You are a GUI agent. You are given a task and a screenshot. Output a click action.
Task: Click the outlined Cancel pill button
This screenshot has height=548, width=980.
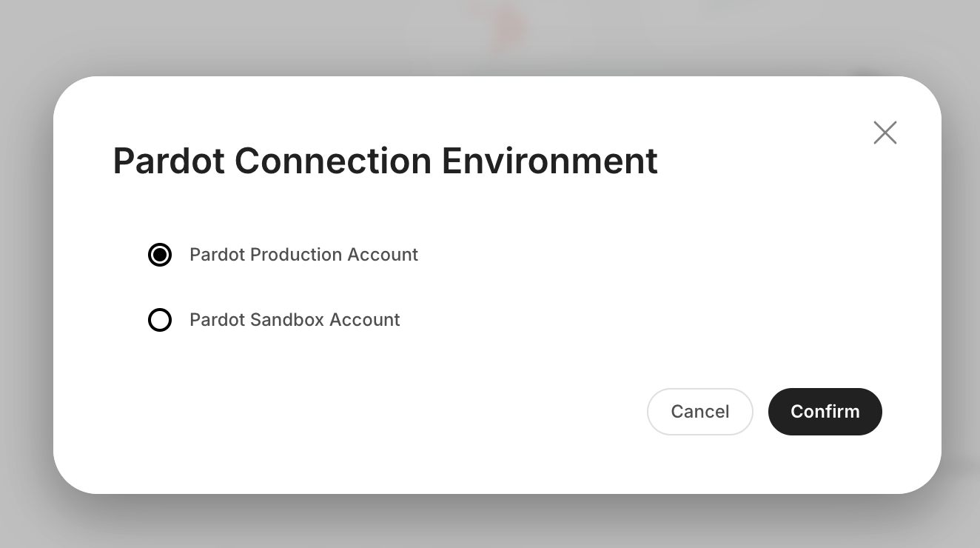[699, 412]
